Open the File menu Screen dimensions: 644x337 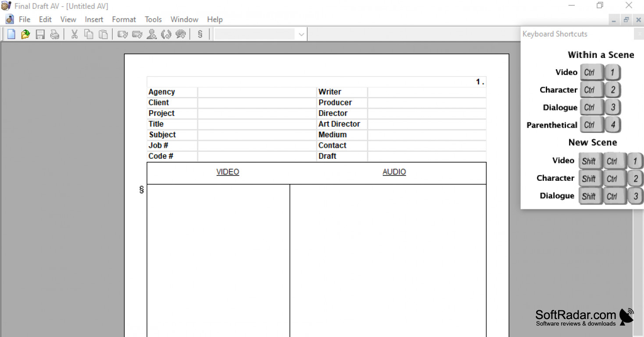(x=25, y=19)
